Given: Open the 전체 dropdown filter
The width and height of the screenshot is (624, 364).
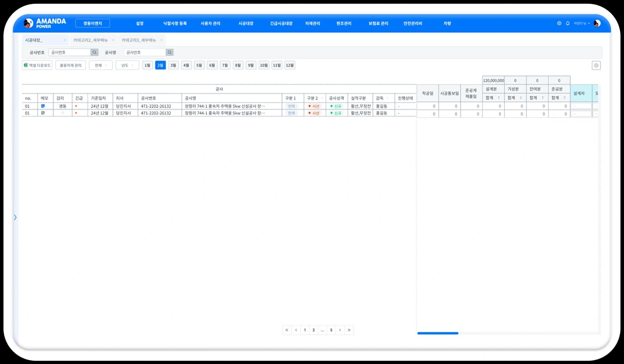Looking at the screenshot, I should coord(100,66).
